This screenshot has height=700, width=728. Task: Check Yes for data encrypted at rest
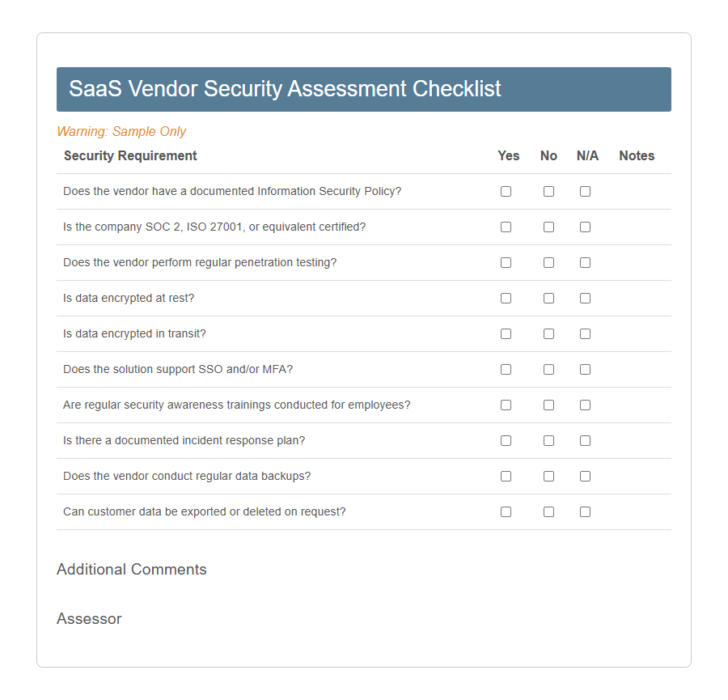click(506, 298)
